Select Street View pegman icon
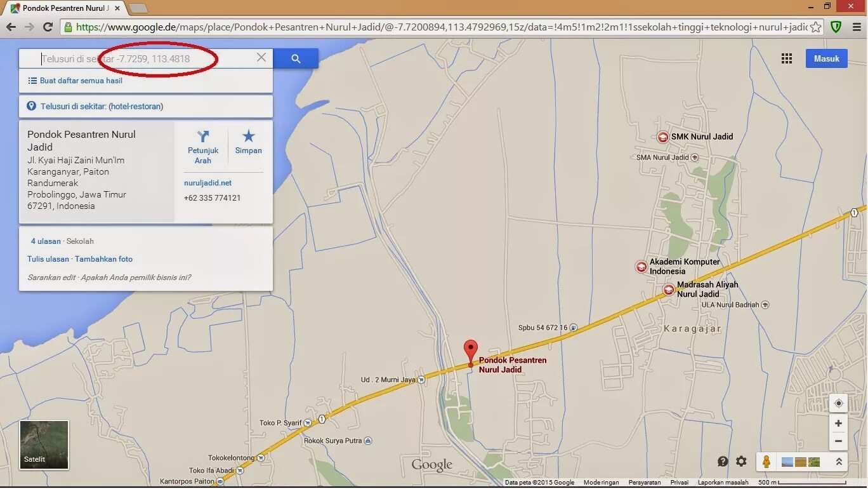The width and height of the screenshot is (868, 489). [766, 462]
